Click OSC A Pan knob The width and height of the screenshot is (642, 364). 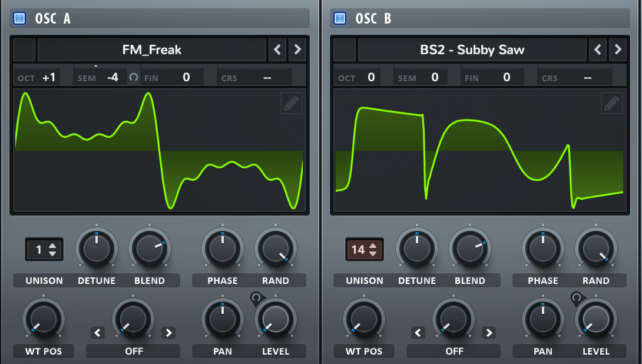(222, 319)
